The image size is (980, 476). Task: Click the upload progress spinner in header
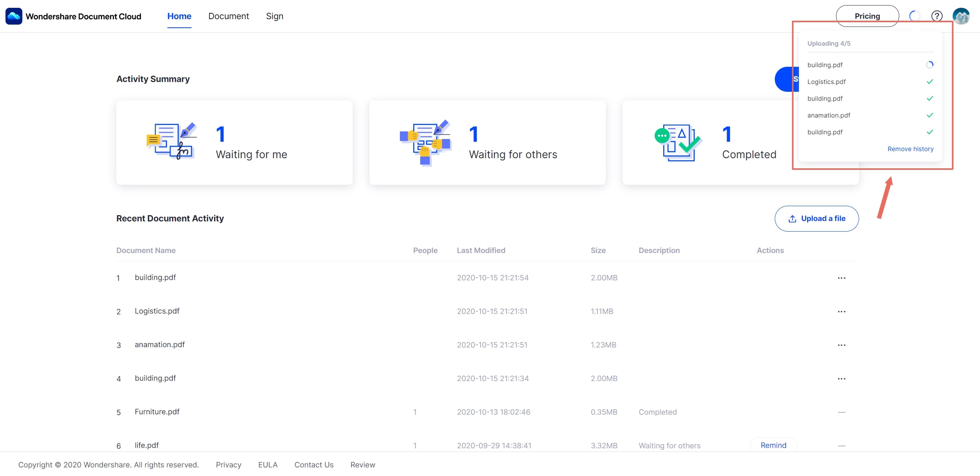point(914,16)
